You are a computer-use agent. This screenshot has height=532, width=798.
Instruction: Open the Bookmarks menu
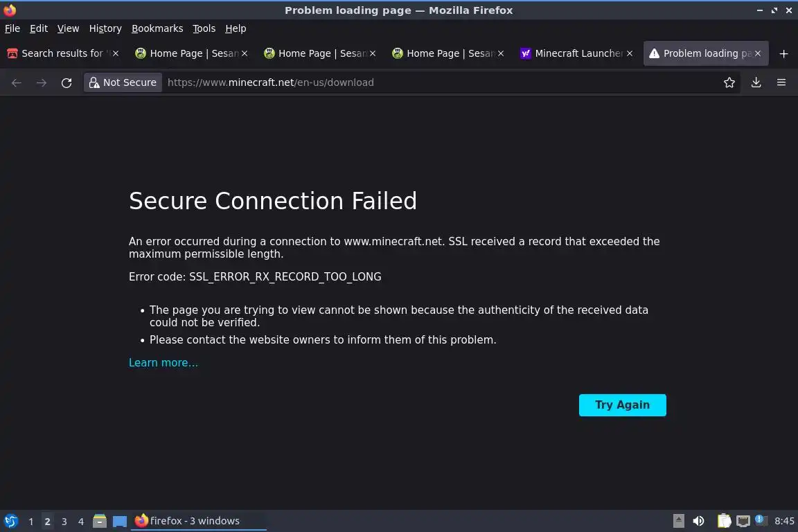(157, 28)
